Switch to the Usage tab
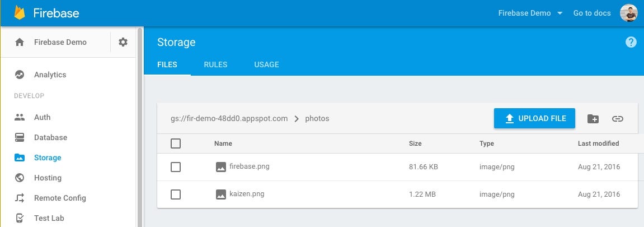Viewport: 644px width, 227px height. click(x=266, y=64)
